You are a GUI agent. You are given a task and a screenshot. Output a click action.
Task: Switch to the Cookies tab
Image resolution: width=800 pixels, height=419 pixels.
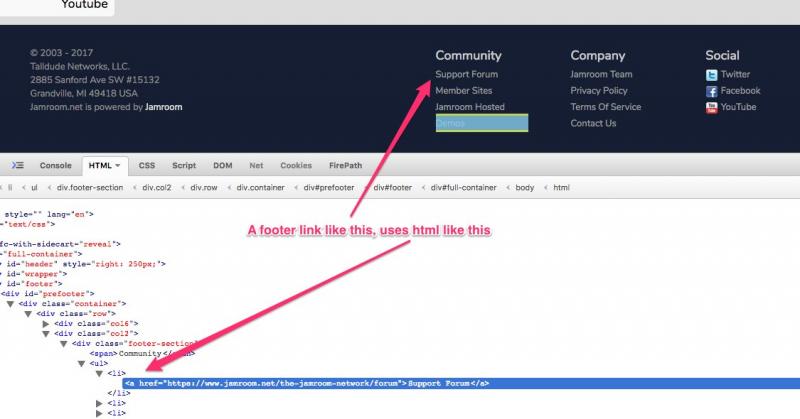[x=296, y=165]
